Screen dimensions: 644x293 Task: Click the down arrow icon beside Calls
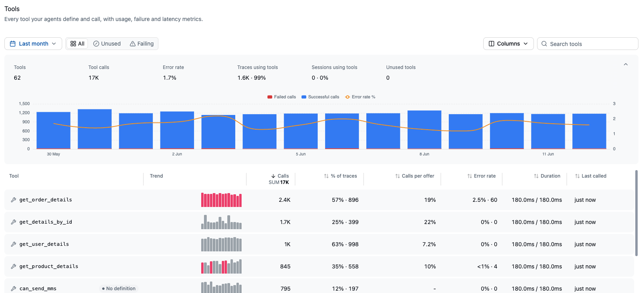point(273,176)
